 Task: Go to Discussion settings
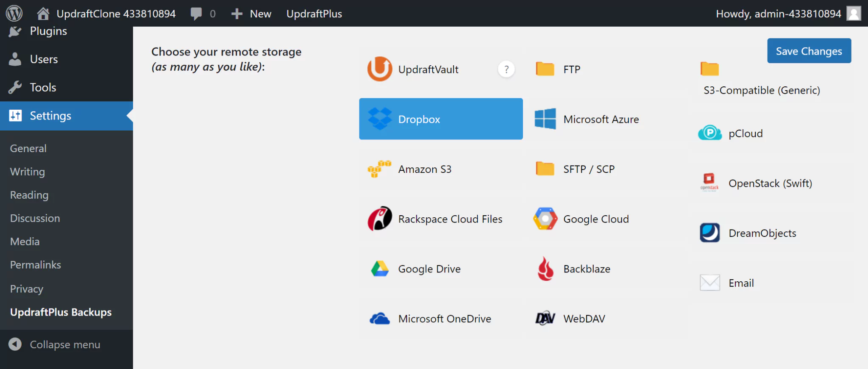35,218
